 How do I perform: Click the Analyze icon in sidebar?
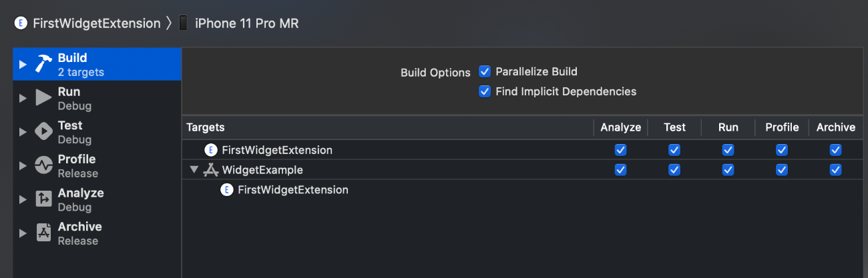pyautogui.click(x=43, y=199)
